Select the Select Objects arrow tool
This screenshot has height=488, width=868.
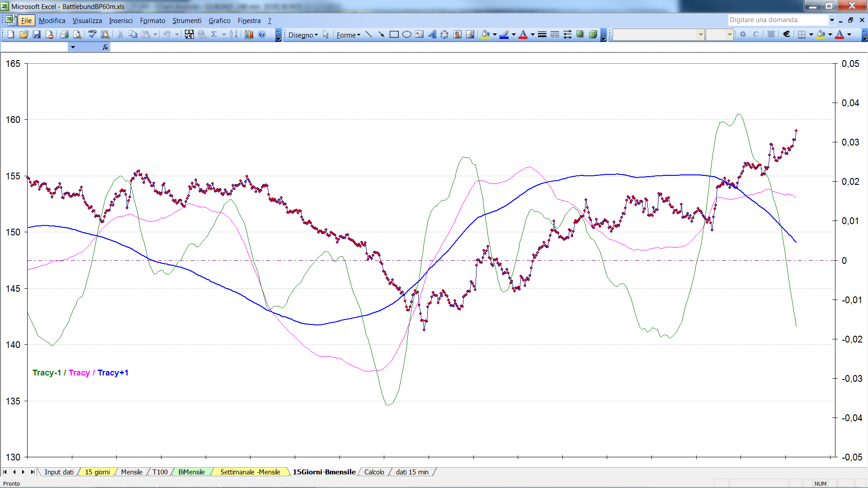tap(325, 34)
